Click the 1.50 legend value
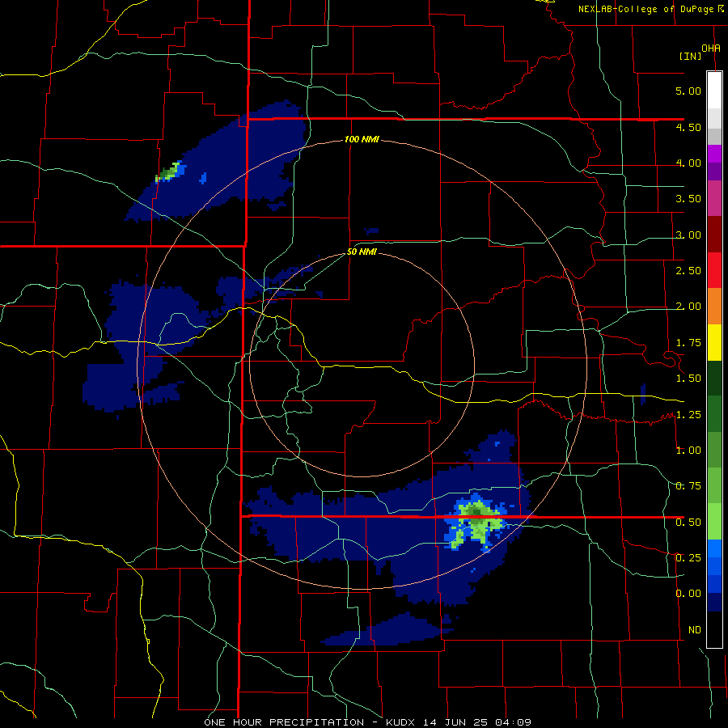Viewport: 728px width, 728px height. click(688, 379)
